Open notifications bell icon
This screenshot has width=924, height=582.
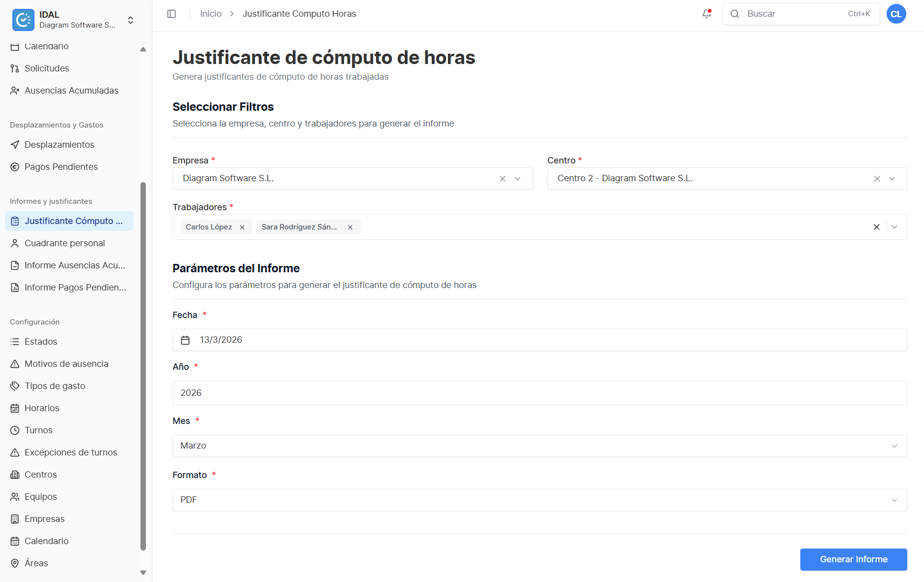pyautogui.click(x=707, y=14)
